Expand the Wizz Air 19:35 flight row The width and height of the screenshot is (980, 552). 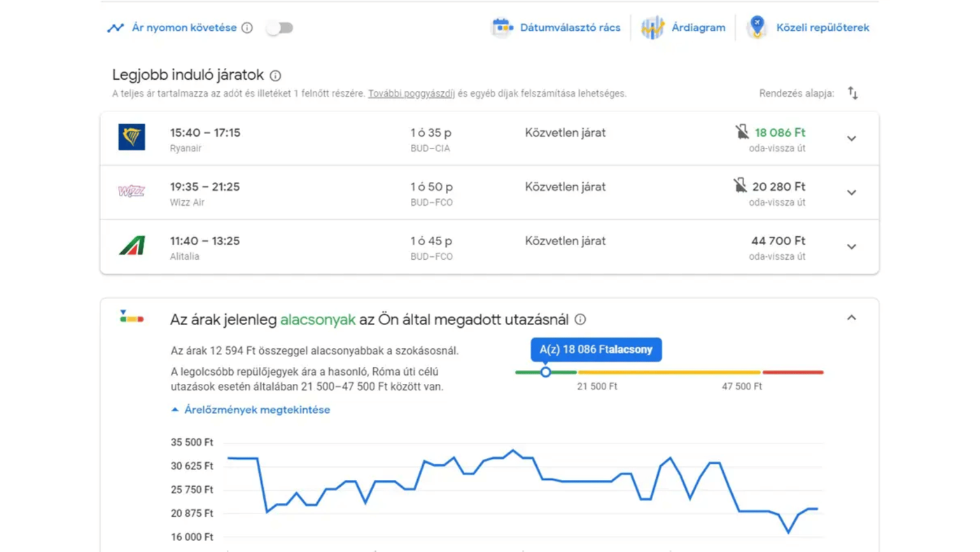click(851, 193)
